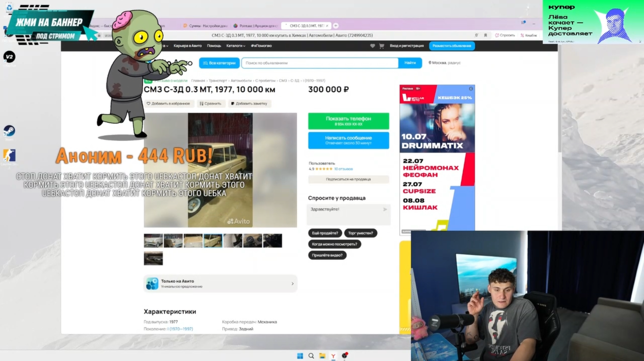Click the Только на Авито badge icon
Viewport: 644px width, 361px height.
[152, 283]
